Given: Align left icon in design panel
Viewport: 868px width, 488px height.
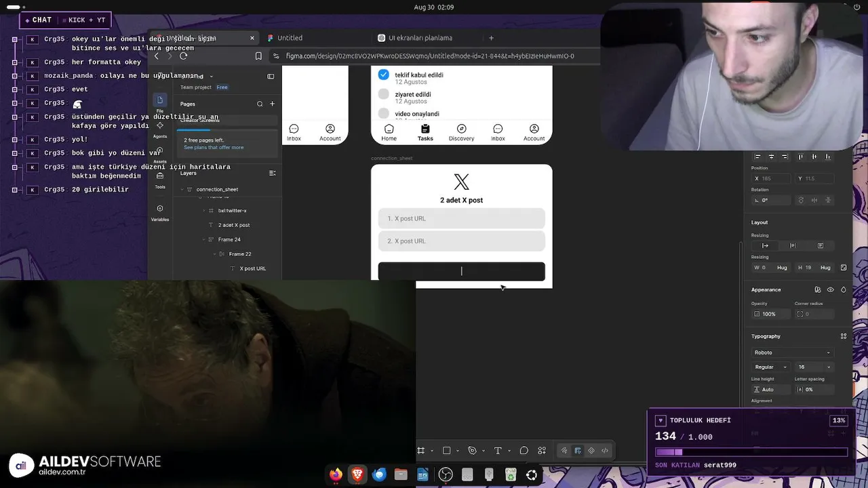Looking at the screenshot, I should coord(758,157).
